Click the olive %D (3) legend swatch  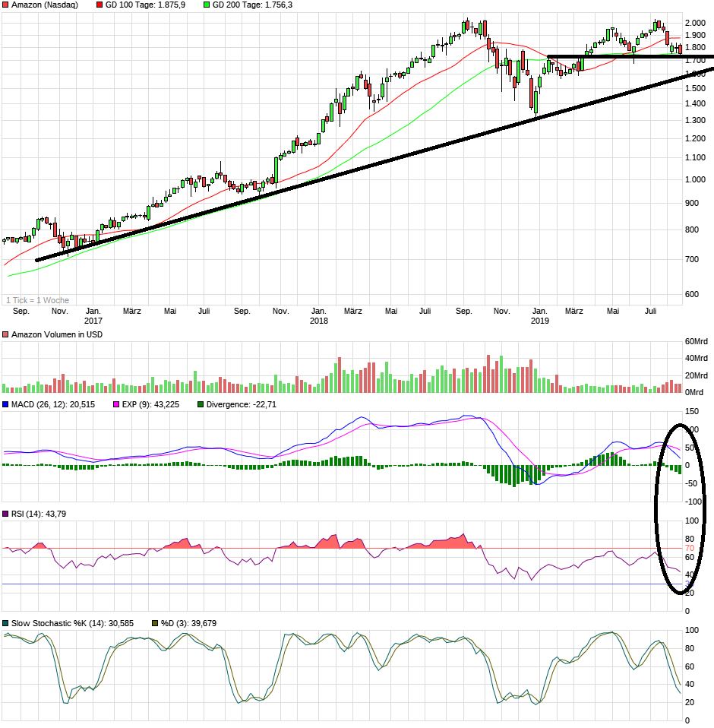[x=155, y=623]
